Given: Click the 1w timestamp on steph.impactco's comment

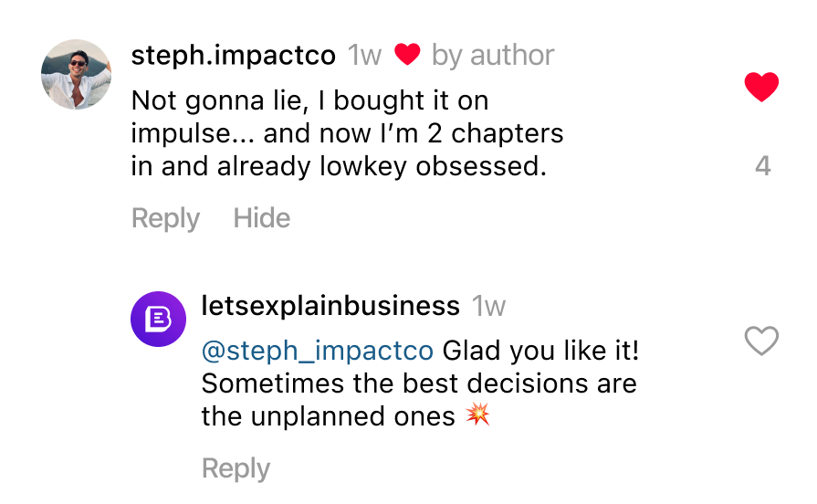Looking at the screenshot, I should 364,56.
